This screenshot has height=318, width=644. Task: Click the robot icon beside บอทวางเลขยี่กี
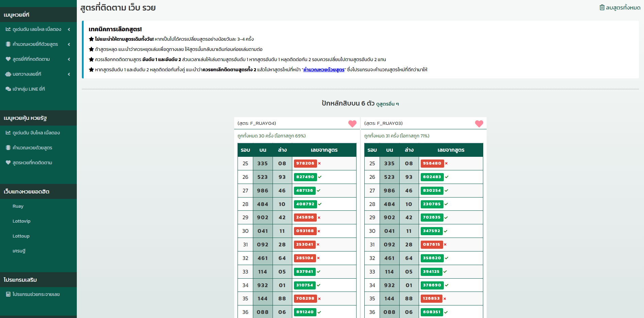coord(8,74)
